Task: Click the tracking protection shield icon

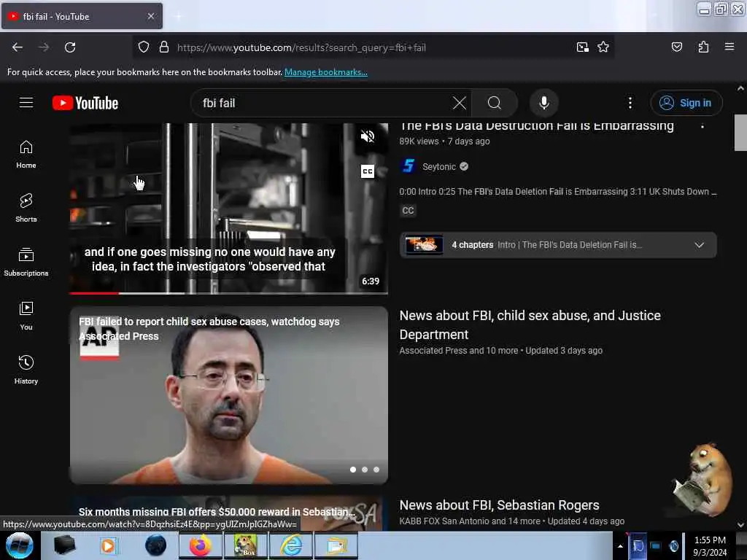Action: coord(144,47)
